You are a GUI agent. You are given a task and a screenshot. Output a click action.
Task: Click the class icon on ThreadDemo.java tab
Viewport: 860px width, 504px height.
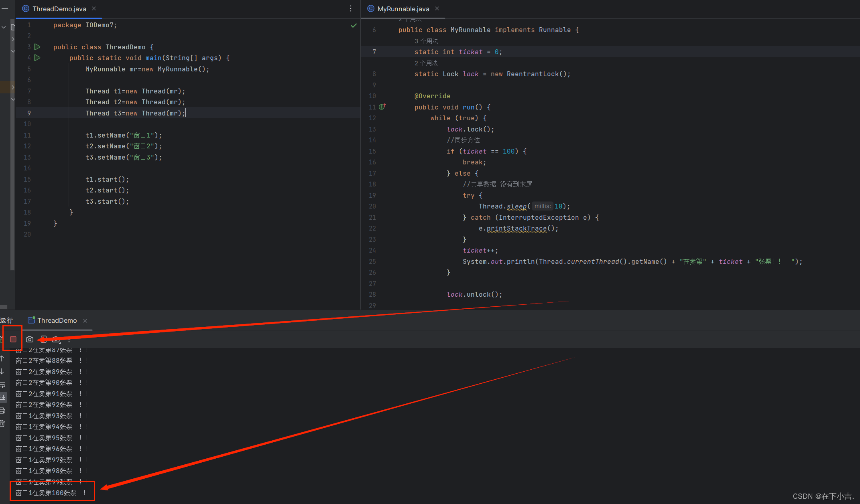(x=26, y=8)
